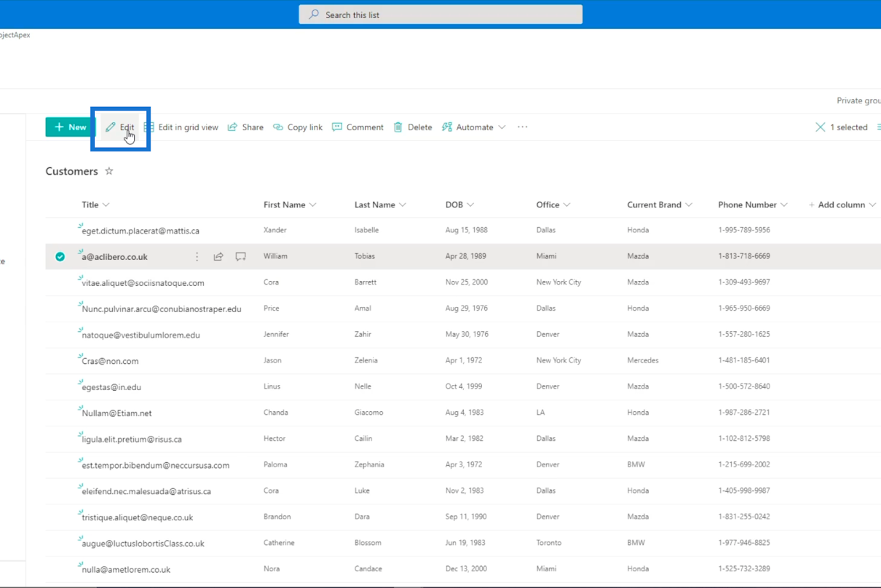The image size is (881, 588).
Task: Click last name Zelenia cell
Action: pos(366,360)
